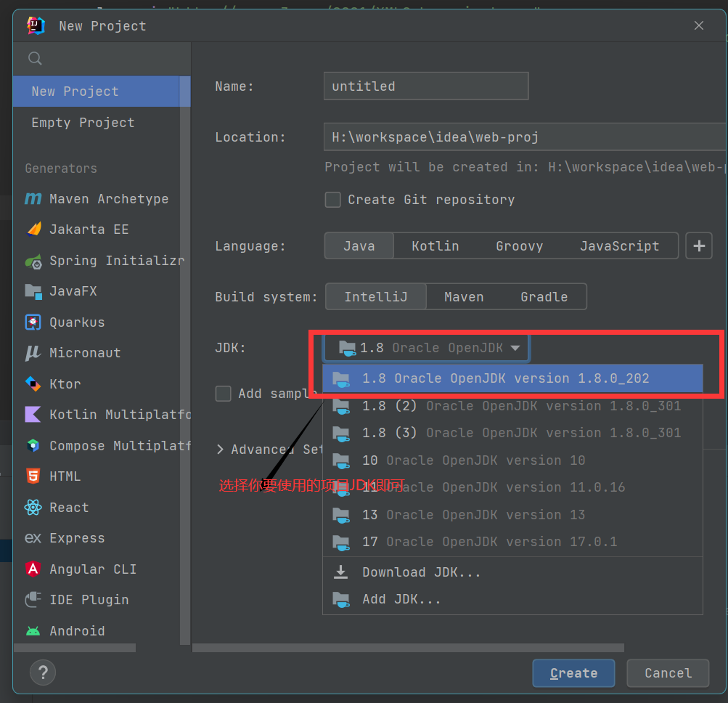
Task: Click the Download JDK arrow icon
Action: coord(341,572)
